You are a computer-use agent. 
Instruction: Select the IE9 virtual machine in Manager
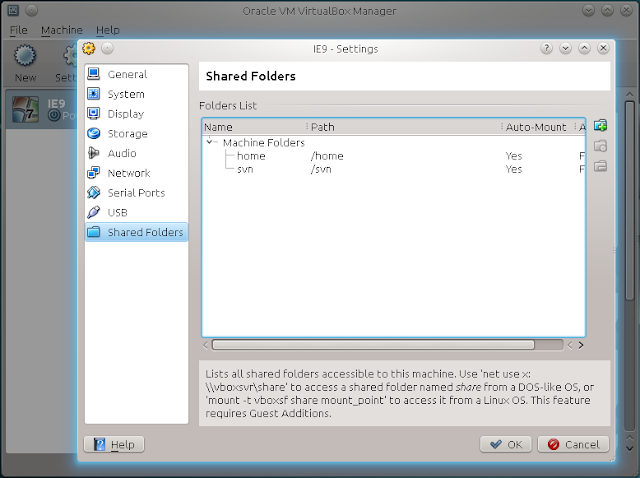[42, 109]
